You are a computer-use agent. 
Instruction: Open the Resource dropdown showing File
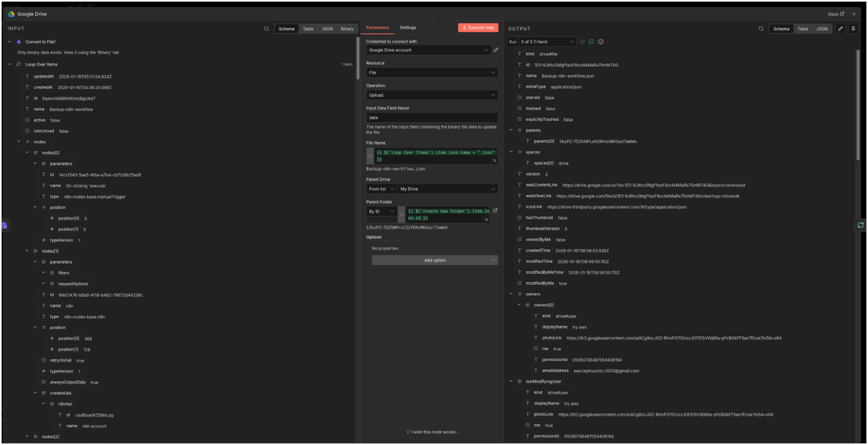[432, 73]
